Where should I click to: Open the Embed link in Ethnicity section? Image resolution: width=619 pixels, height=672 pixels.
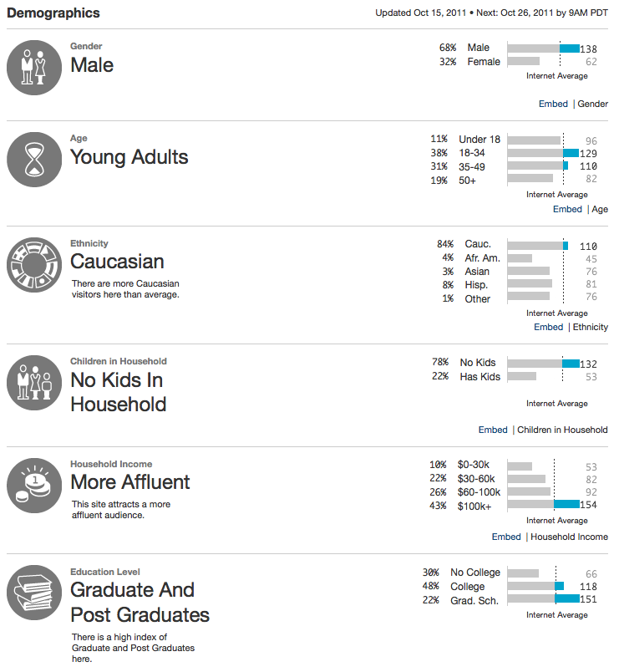pyautogui.click(x=549, y=327)
